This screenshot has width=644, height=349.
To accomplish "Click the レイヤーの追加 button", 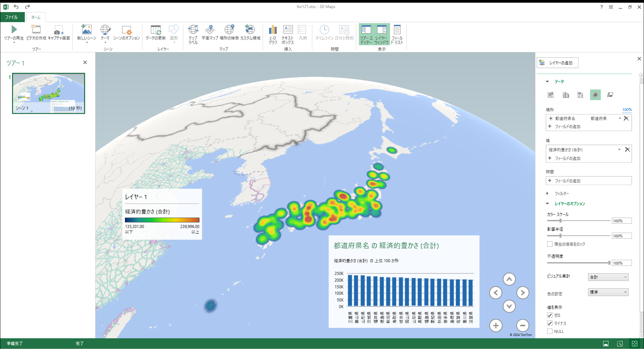I will pyautogui.click(x=558, y=63).
